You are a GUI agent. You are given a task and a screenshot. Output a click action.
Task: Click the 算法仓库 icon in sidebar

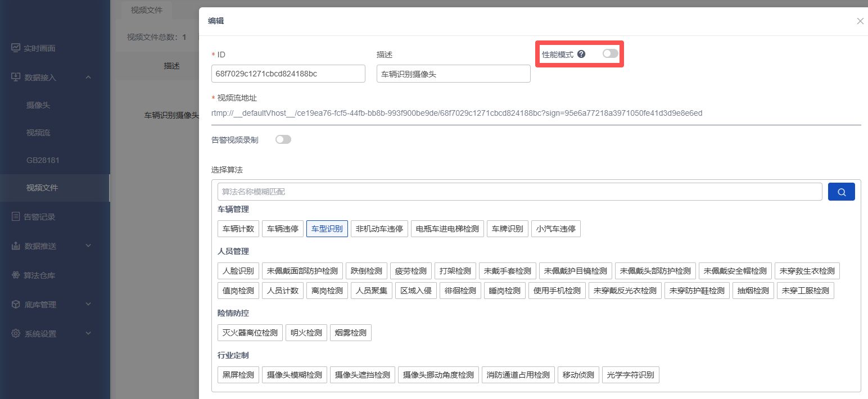[16, 275]
